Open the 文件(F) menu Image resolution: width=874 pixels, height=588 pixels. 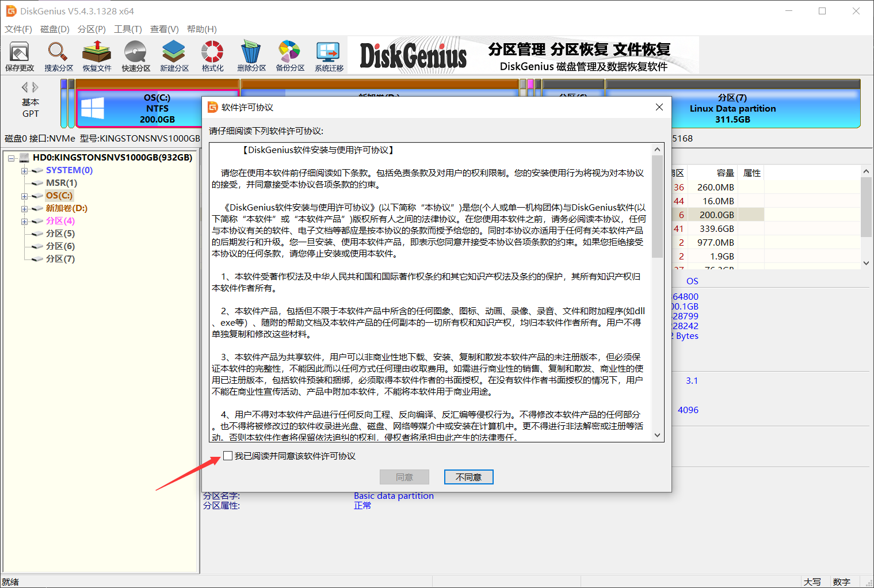[x=18, y=29]
